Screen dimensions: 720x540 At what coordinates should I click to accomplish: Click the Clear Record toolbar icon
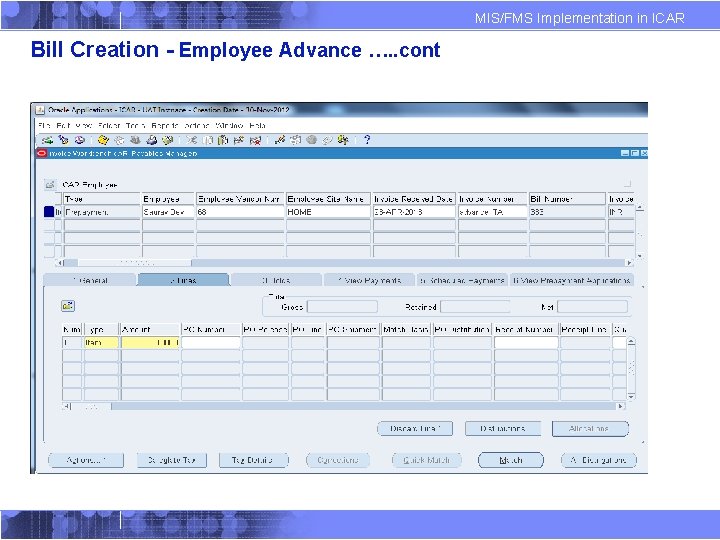point(239,140)
